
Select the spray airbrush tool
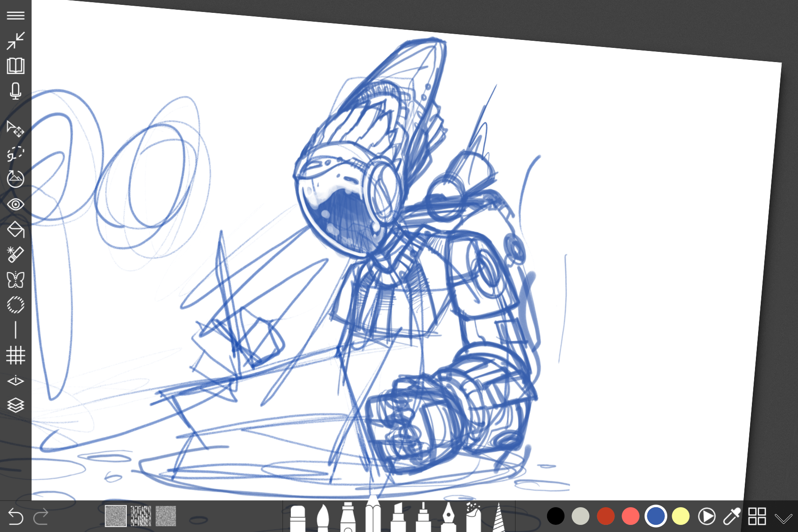pos(473,517)
